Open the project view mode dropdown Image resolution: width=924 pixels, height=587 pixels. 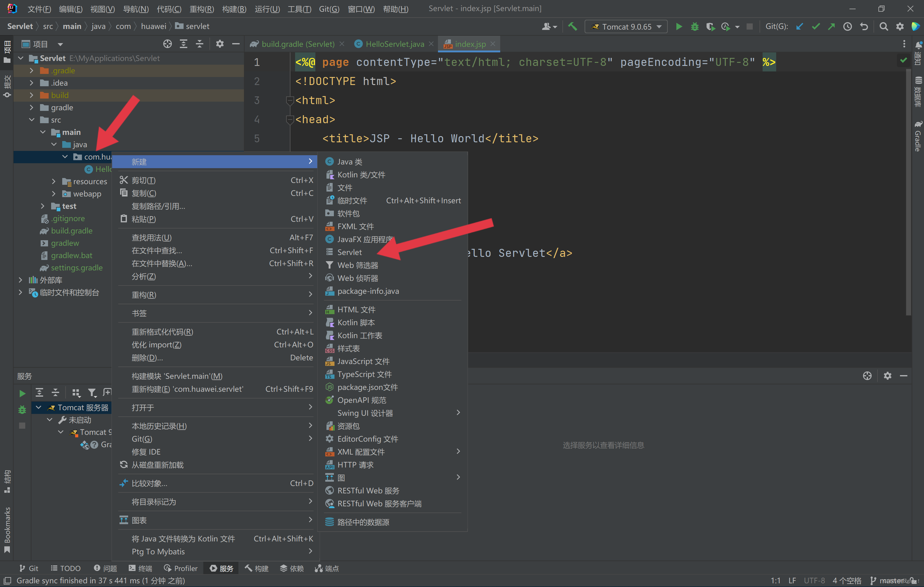(60, 44)
